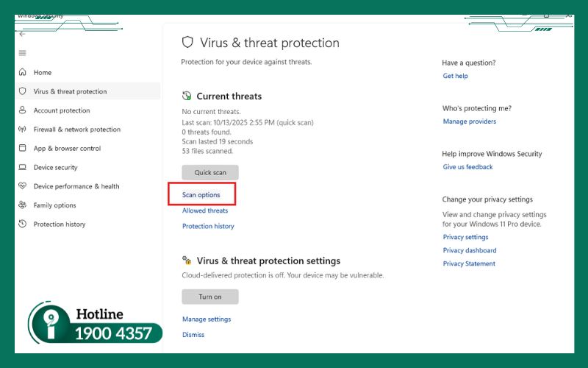Open Protection history link under Current threats
This screenshot has width=588, height=368.
coord(208,227)
